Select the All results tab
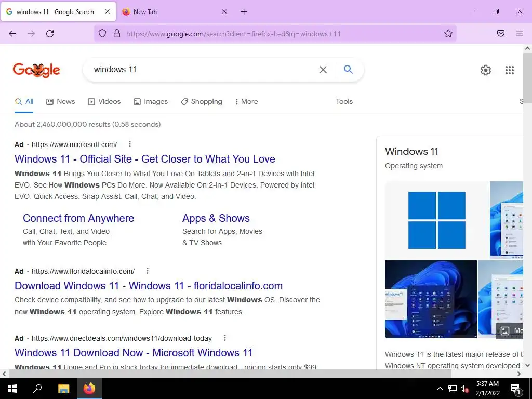The height and width of the screenshot is (399, 532). click(x=24, y=101)
